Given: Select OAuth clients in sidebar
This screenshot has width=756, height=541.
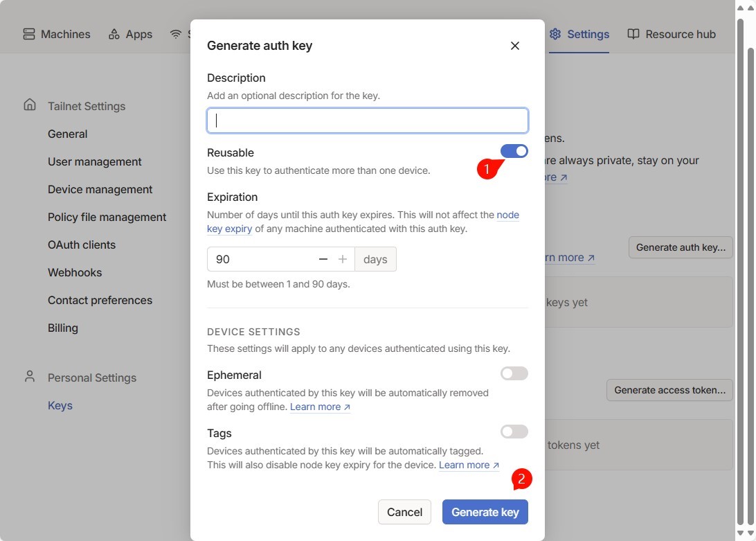Looking at the screenshot, I should point(82,245).
